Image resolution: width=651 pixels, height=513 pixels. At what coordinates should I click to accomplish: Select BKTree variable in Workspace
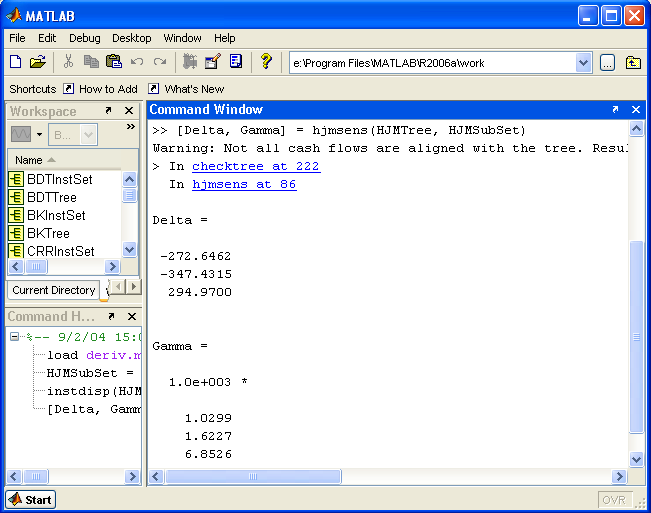tap(48, 233)
